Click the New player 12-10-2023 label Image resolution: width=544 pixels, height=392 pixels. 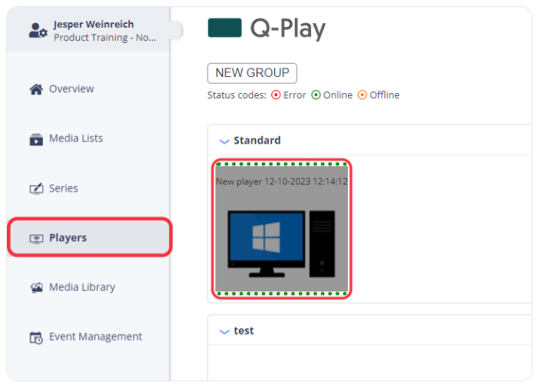coord(281,181)
